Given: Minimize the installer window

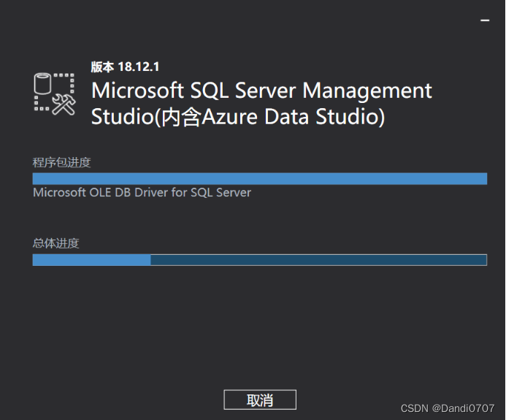Looking at the screenshot, I should click(485, 20).
